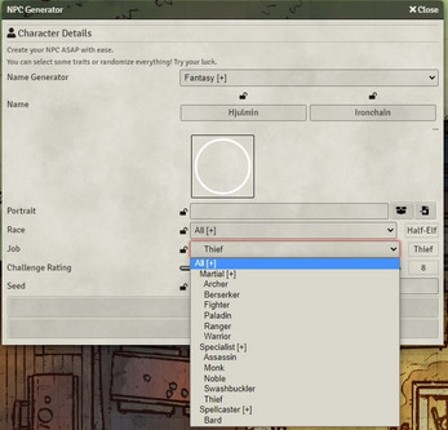The height and width of the screenshot is (430, 448).
Task: Click the Challenge Rating slider
Action: point(184,268)
